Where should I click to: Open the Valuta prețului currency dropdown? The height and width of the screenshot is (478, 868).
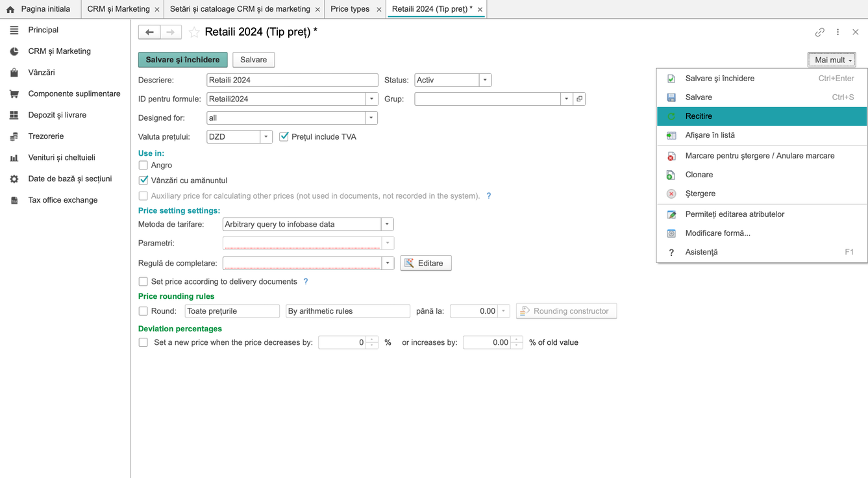coord(266,137)
